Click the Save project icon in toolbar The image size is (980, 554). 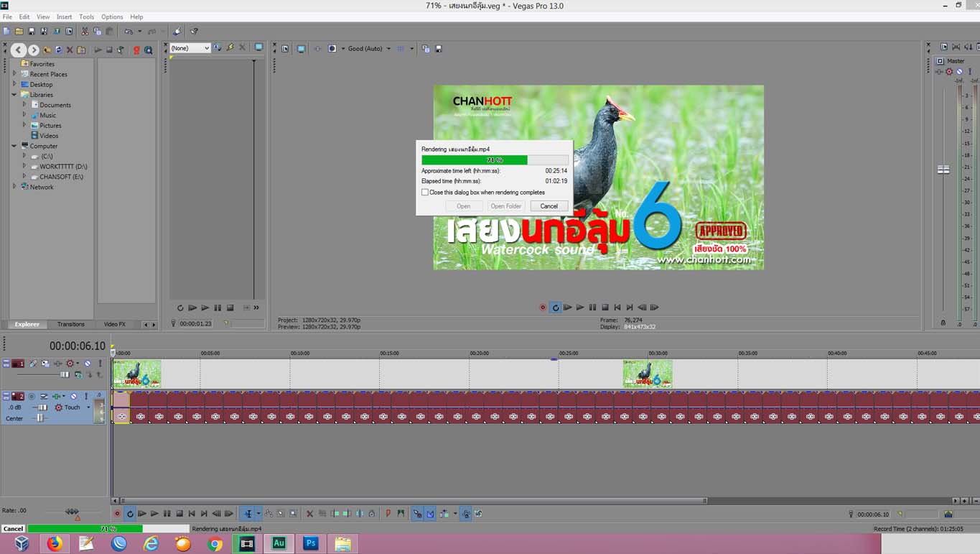32,31
